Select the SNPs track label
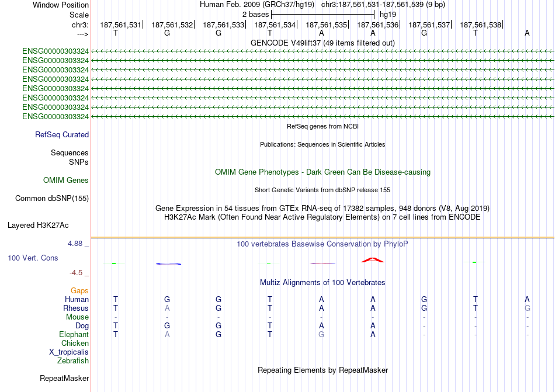 click(79, 162)
